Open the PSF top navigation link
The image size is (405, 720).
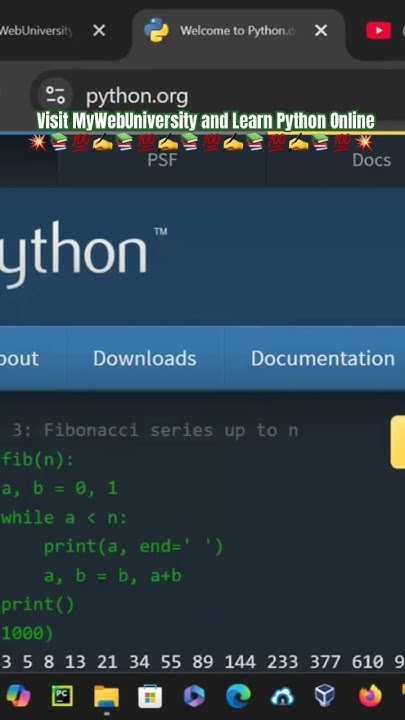tap(162, 160)
